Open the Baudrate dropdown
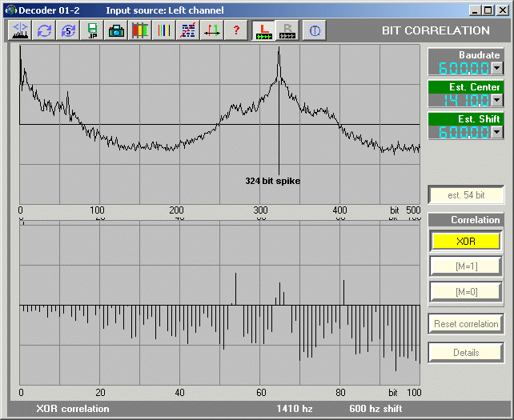The width and height of the screenshot is (514, 420). pos(497,68)
